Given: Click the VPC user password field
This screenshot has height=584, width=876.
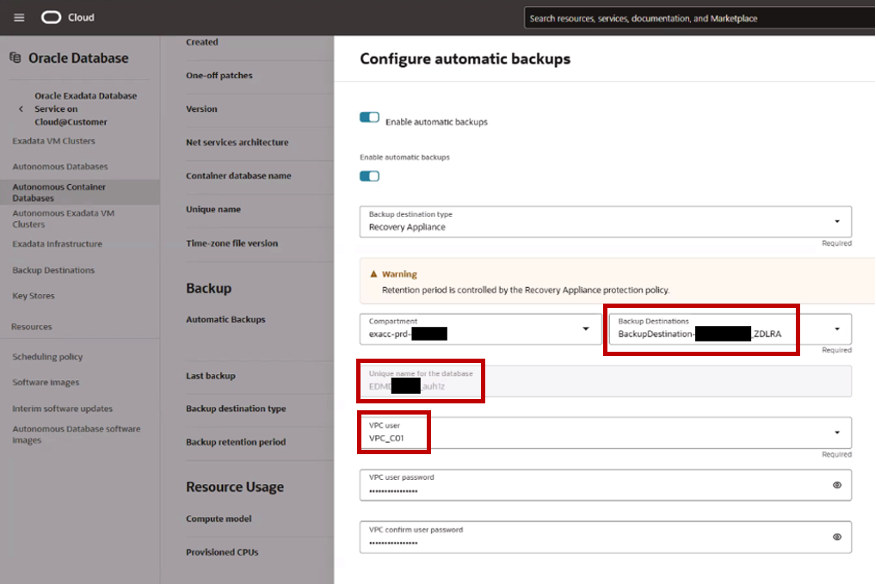Looking at the screenshot, I should [x=590, y=485].
